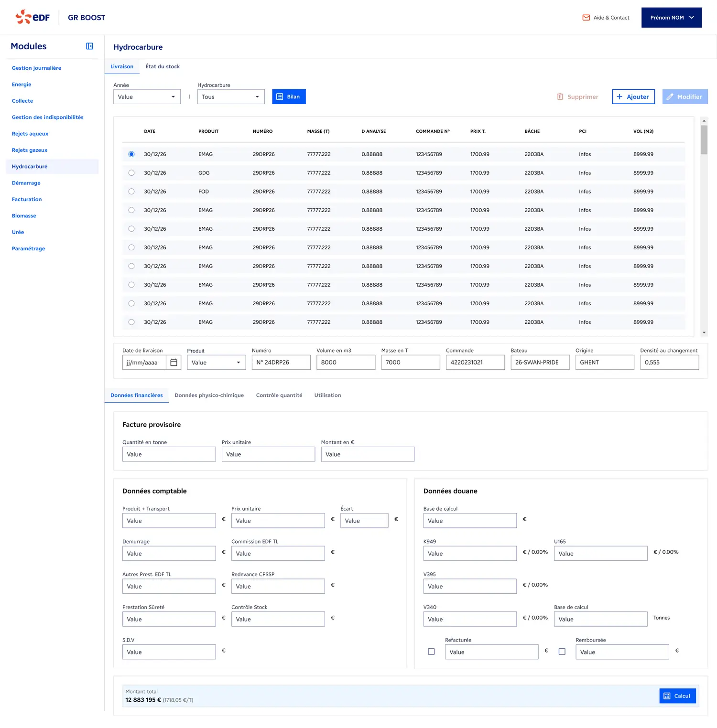Collapse the Modules sidebar panel icon
Screen dimensions: 717x728
point(89,46)
